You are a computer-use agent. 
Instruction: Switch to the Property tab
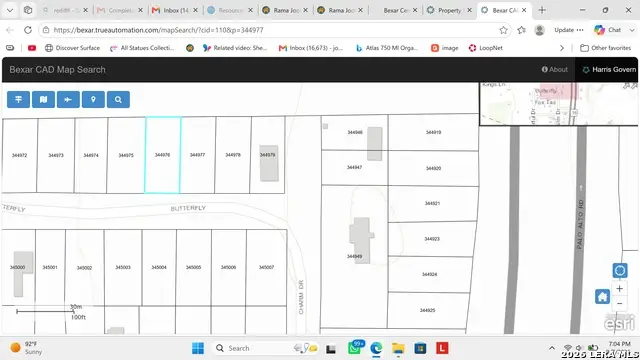pos(449,10)
